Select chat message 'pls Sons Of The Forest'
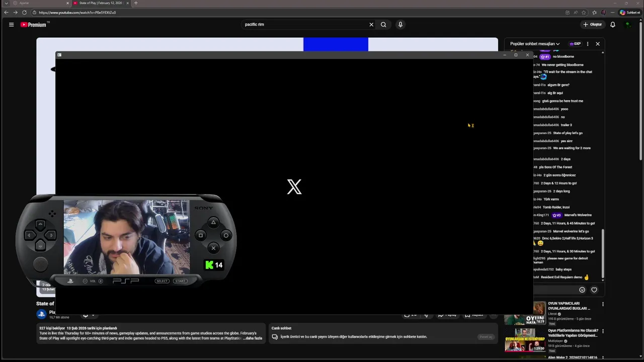The width and height of the screenshot is (644, 362). tap(555, 167)
